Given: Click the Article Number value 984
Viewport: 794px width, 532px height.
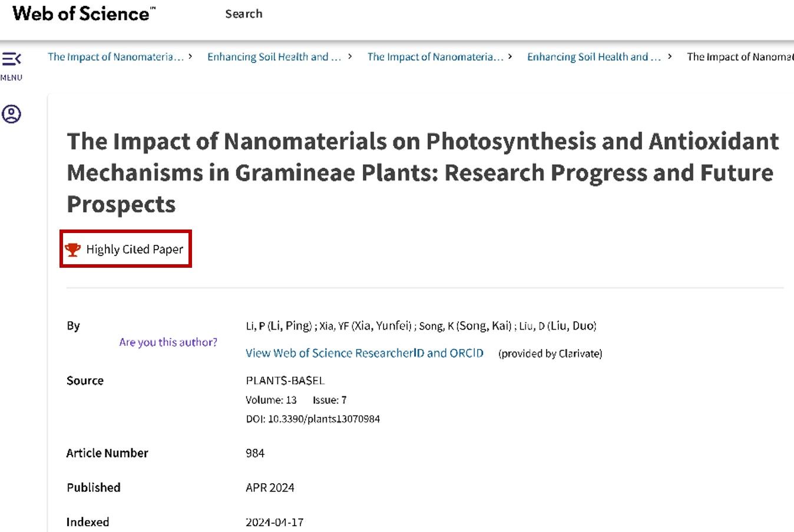Looking at the screenshot, I should 255,453.
